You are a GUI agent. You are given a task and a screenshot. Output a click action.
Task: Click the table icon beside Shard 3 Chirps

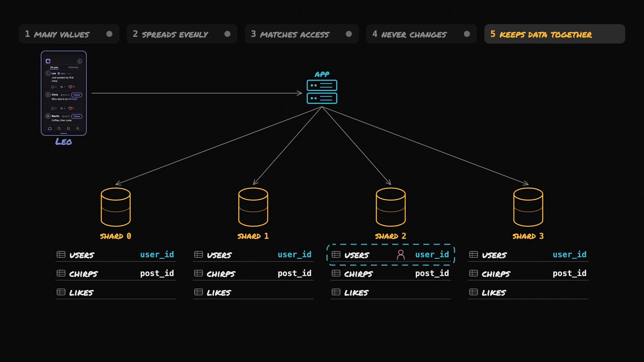tap(474, 273)
